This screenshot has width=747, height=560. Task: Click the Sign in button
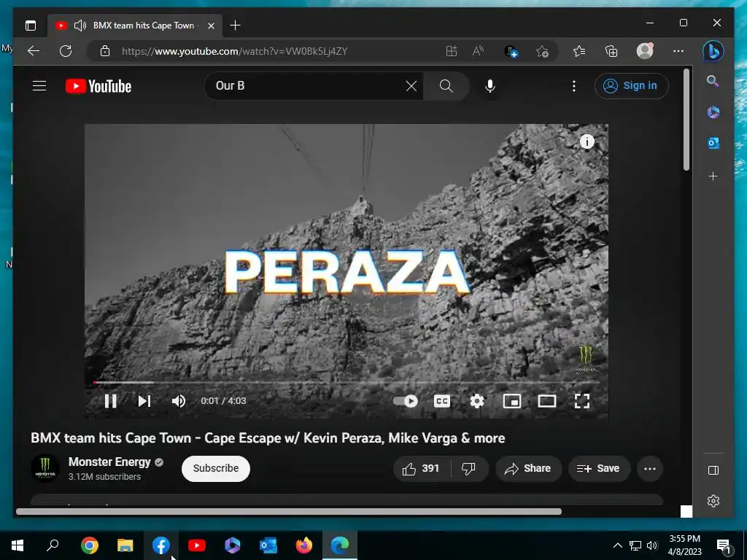[x=631, y=86]
